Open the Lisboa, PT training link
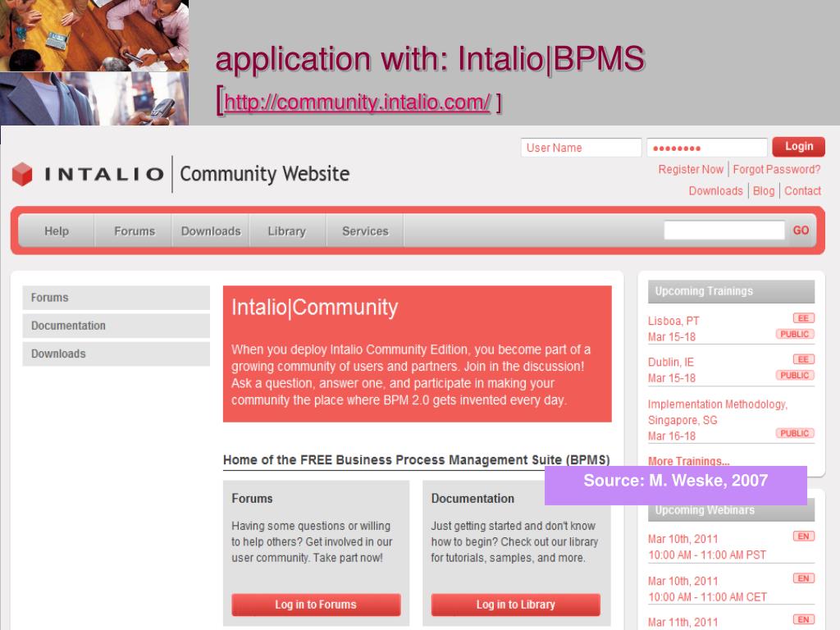This screenshot has width=840, height=630. pyautogui.click(x=673, y=321)
